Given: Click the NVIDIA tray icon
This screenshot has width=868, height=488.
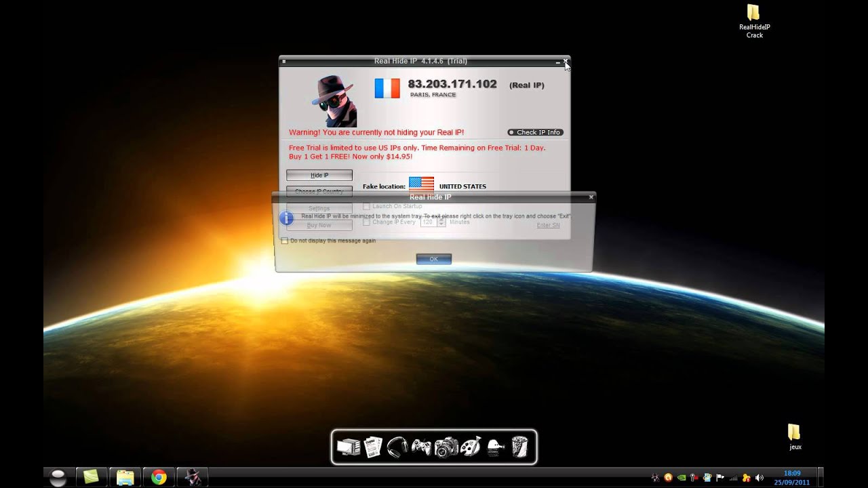Looking at the screenshot, I should click(x=682, y=477).
